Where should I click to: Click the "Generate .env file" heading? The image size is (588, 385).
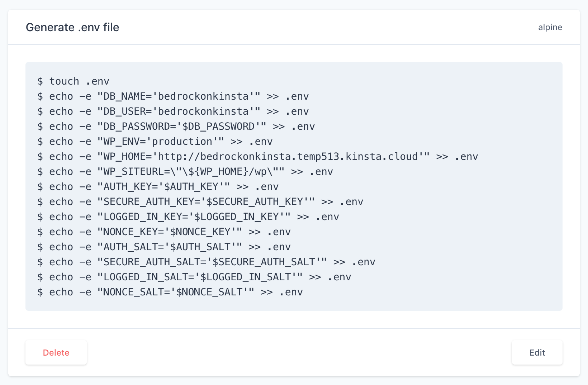pyautogui.click(x=72, y=27)
